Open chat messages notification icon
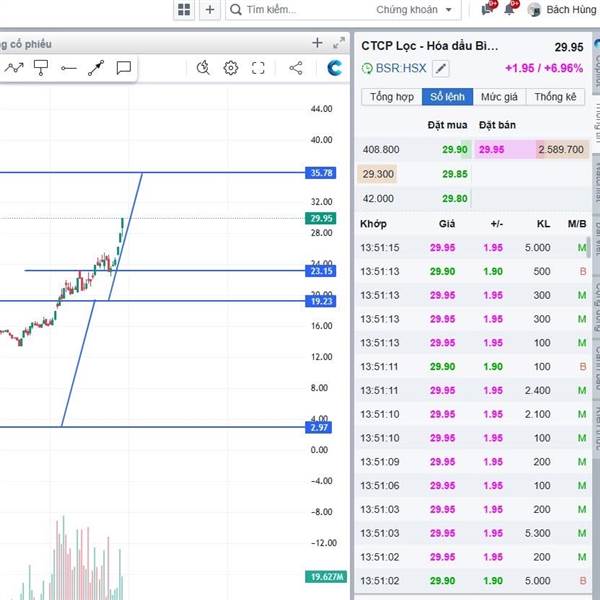The height and width of the screenshot is (600, 600). 489,8
